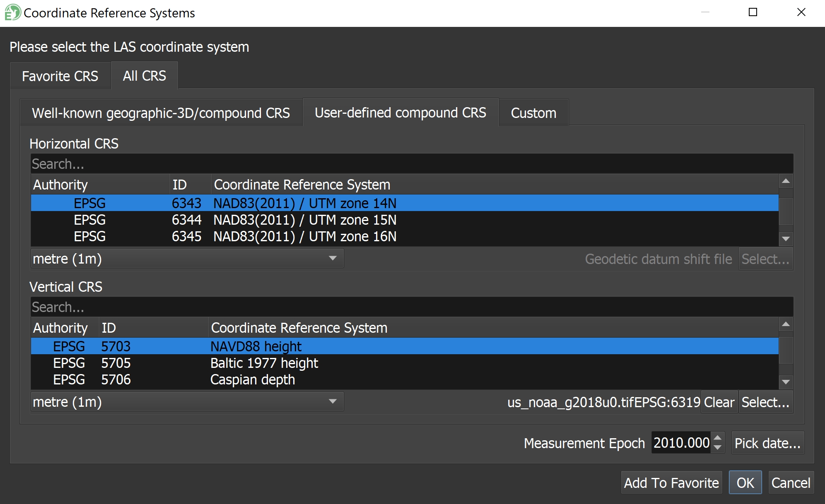
Task: Increment the Measurement Epoch value
Action: click(718, 438)
